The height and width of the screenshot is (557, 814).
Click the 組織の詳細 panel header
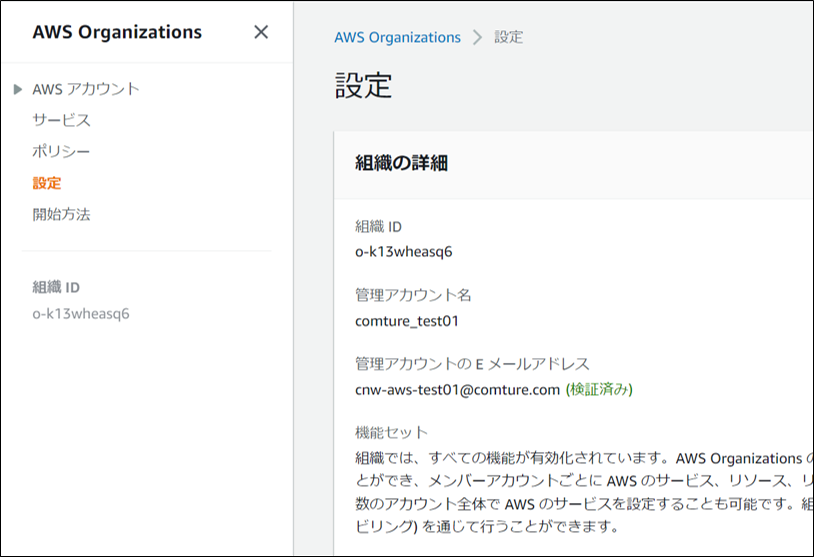(x=401, y=163)
